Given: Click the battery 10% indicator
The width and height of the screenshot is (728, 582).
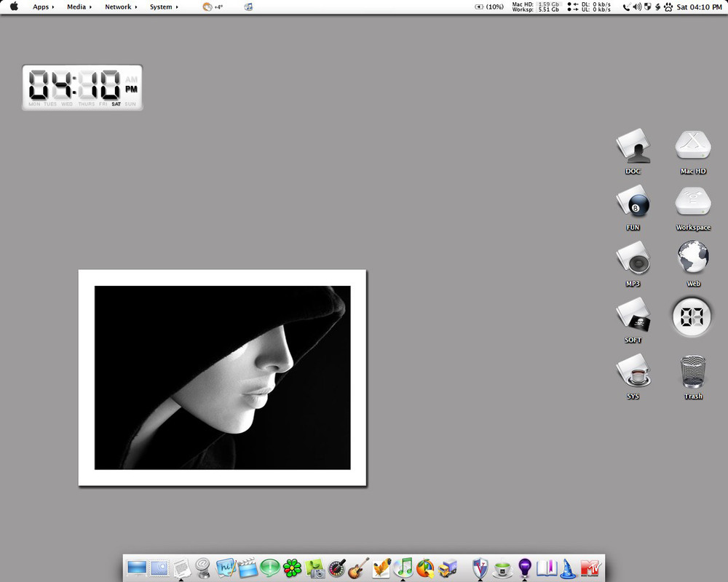Looking at the screenshot, I should pyautogui.click(x=489, y=7).
